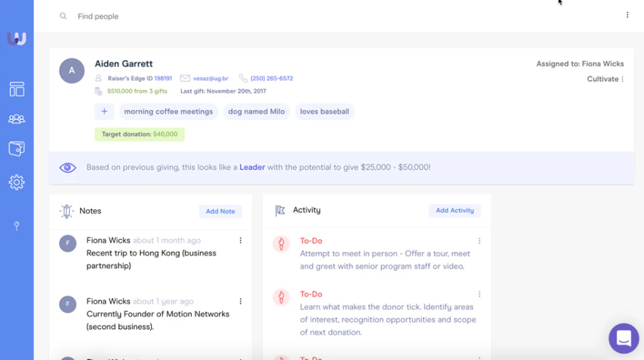This screenshot has height=360, width=644.
Task: Click To-Do icon for donor tick task
Action: (x=281, y=297)
